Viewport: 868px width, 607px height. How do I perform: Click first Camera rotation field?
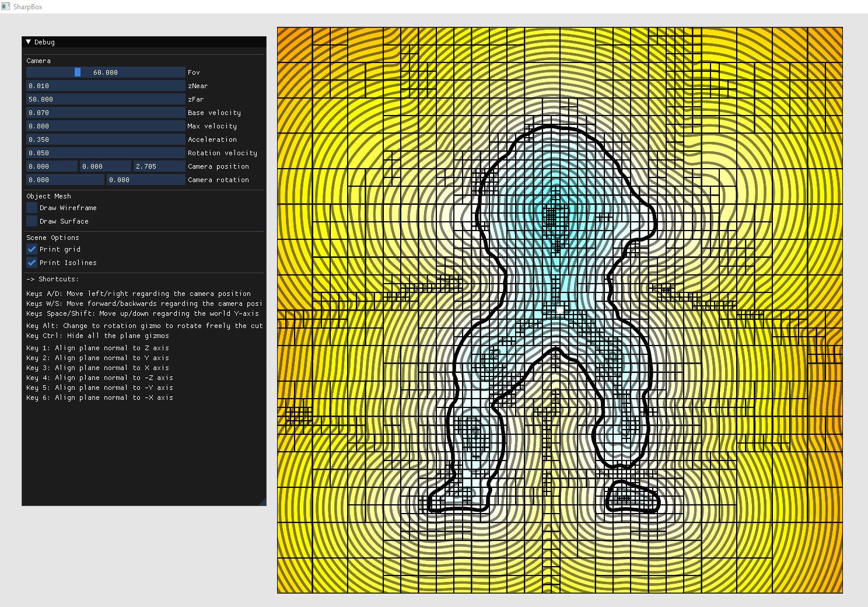65,180
